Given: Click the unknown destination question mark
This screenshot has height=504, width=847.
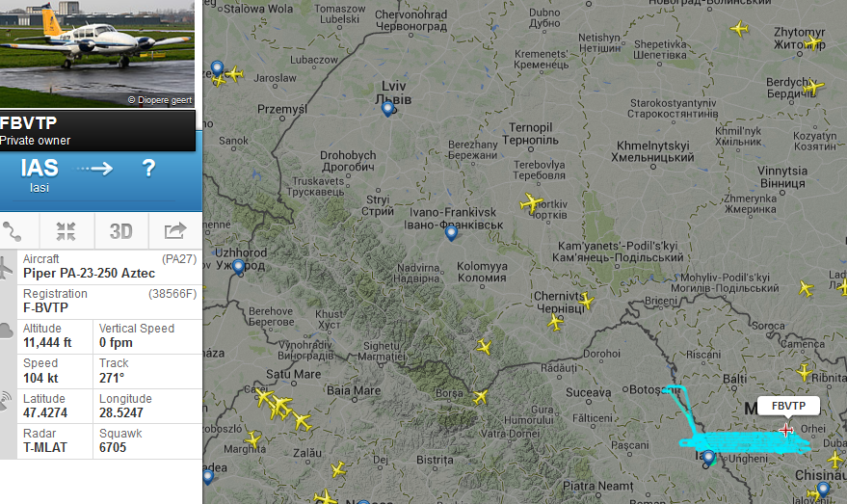Looking at the screenshot, I should (148, 168).
